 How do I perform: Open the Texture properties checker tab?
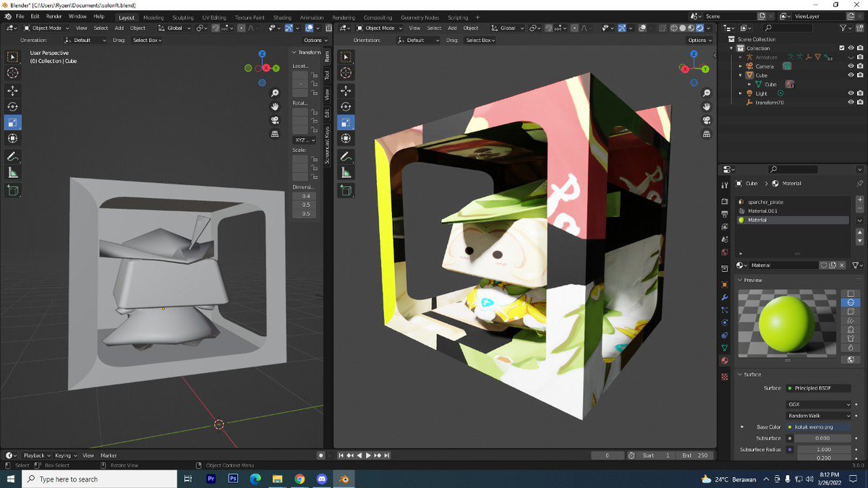coord(725,377)
